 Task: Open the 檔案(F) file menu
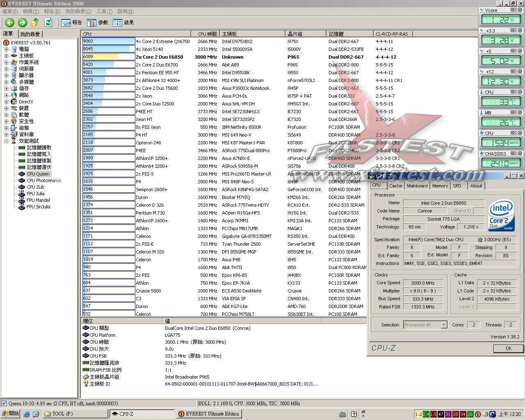(x=10, y=11)
